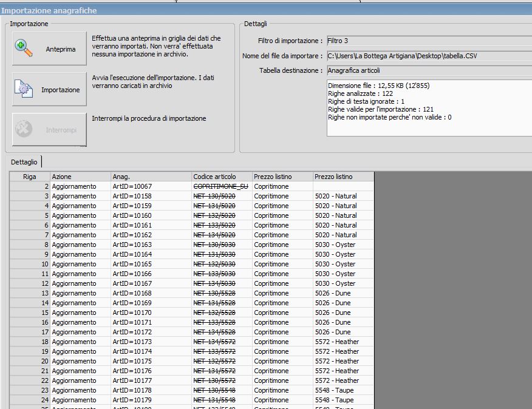Select cell NET 133/5020
The height and width of the screenshot is (409, 532).
click(222, 225)
